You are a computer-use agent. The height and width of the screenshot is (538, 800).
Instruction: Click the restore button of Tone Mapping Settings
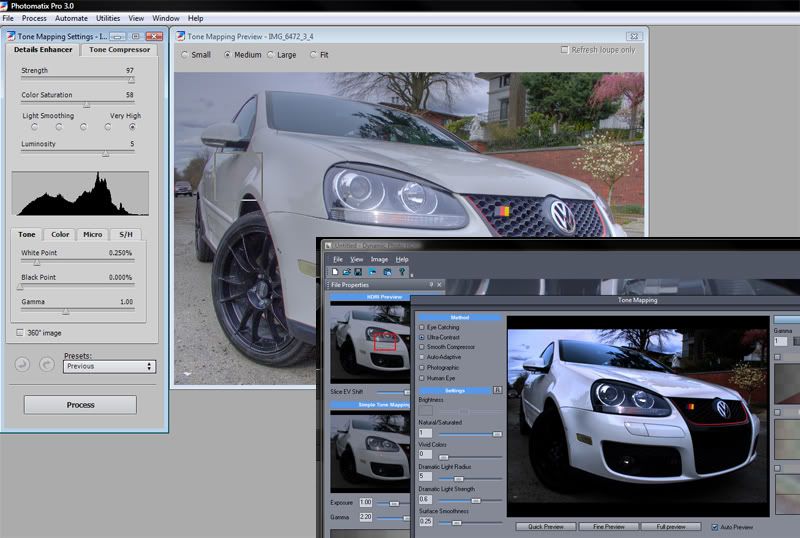136,36
